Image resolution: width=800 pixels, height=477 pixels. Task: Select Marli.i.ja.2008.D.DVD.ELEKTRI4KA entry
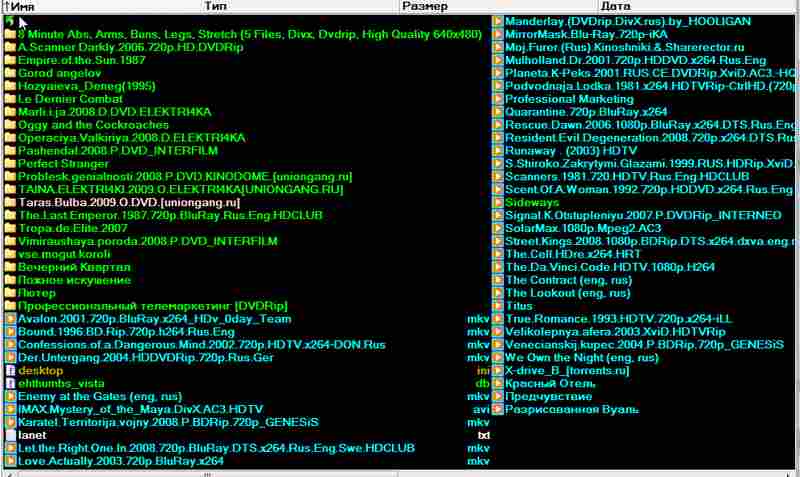coord(114,112)
